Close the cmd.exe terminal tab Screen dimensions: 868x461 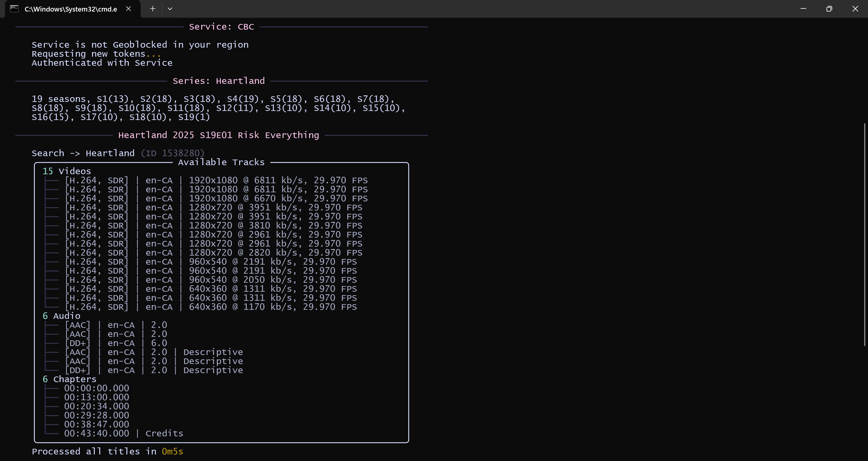click(128, 9)
